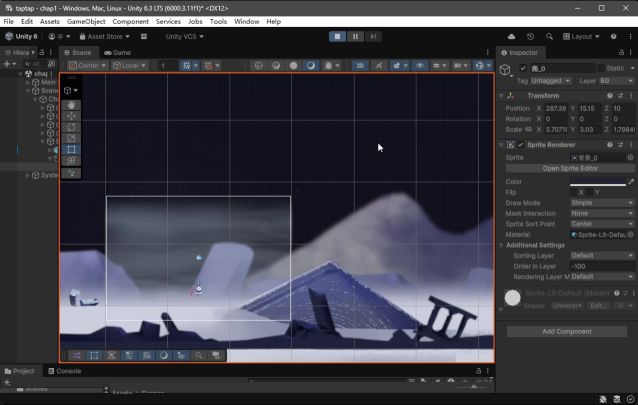Screen dimensions: 638x405
Task: Toggle Flip X checkbox
Action: point(574,193)
